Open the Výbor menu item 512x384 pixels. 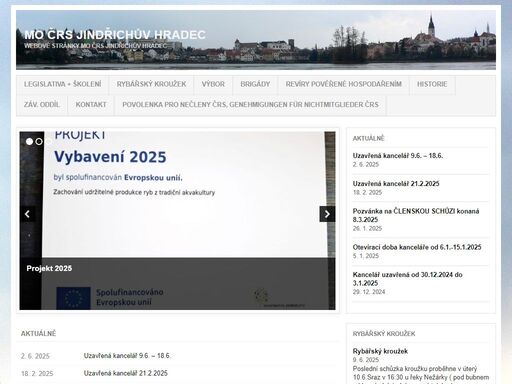(213, 84)
